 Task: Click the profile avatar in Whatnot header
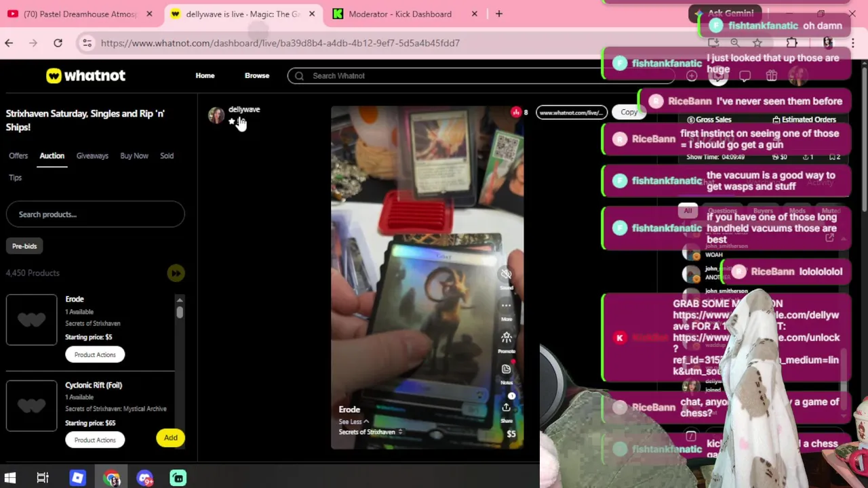click(797, 76)
